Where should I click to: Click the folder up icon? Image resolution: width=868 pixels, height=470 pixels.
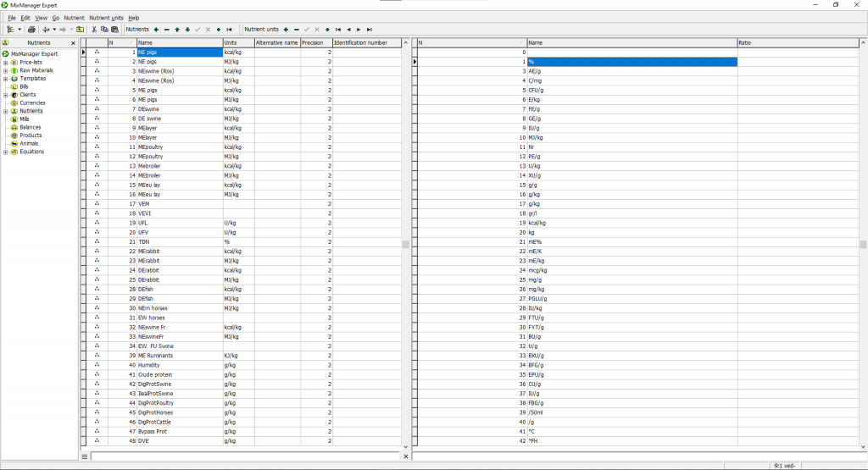coord(81,30)
